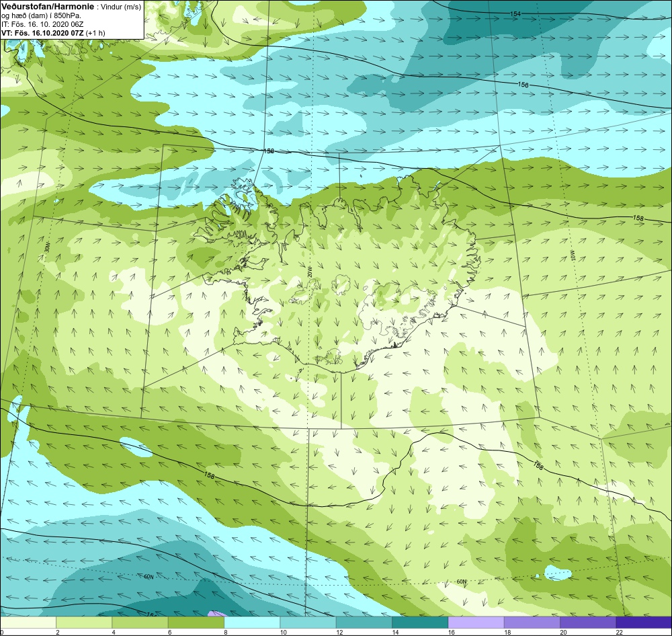672x636 pixels.
Task: Click the legend scale value "10"
Action: 283,632
